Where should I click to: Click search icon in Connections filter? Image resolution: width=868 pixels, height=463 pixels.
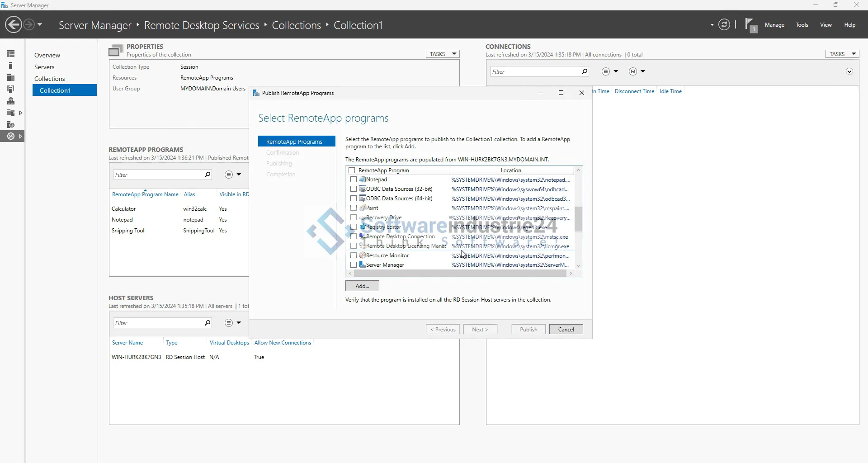584,71
